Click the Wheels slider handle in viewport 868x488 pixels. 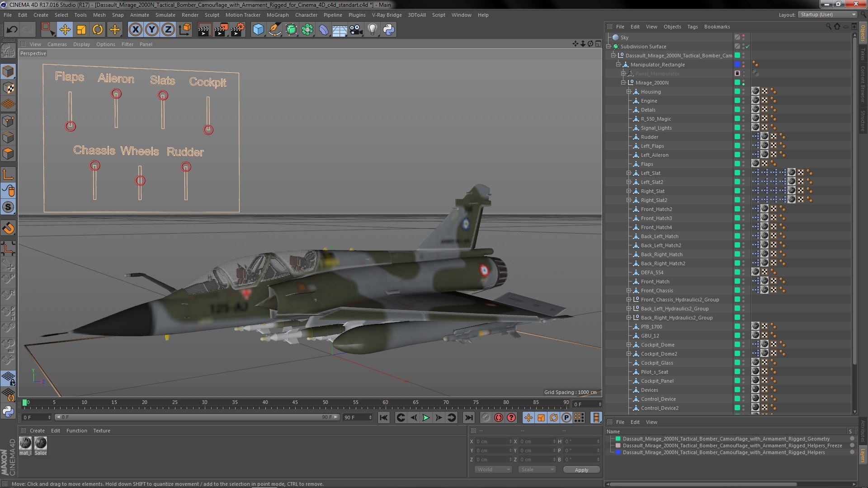point(140,181)
